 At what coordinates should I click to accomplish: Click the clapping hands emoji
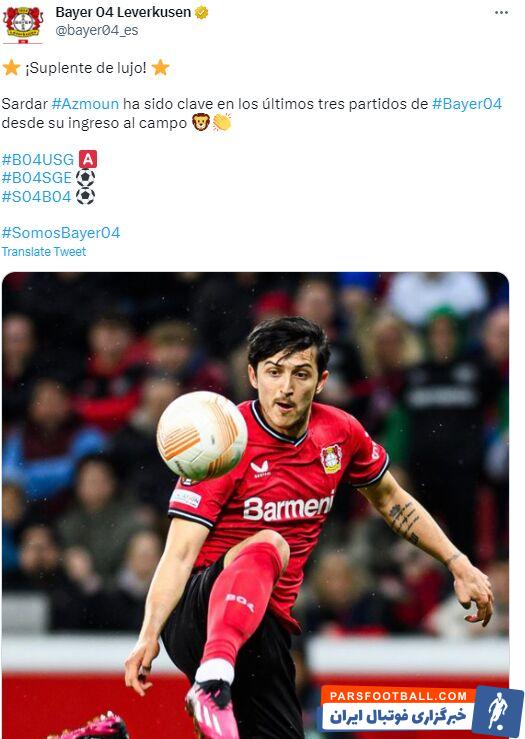pyautogui.click(x=221, y=123)
